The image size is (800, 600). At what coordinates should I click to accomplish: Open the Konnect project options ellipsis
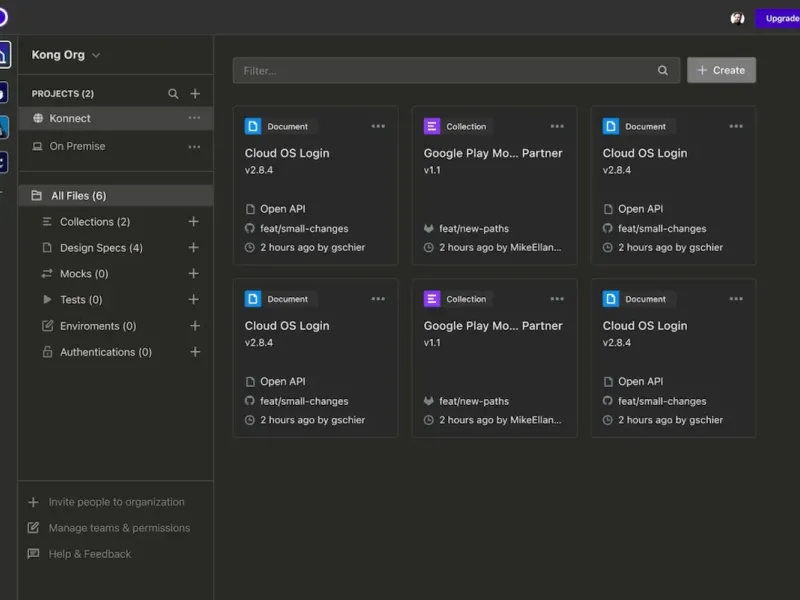coord(194,118)
